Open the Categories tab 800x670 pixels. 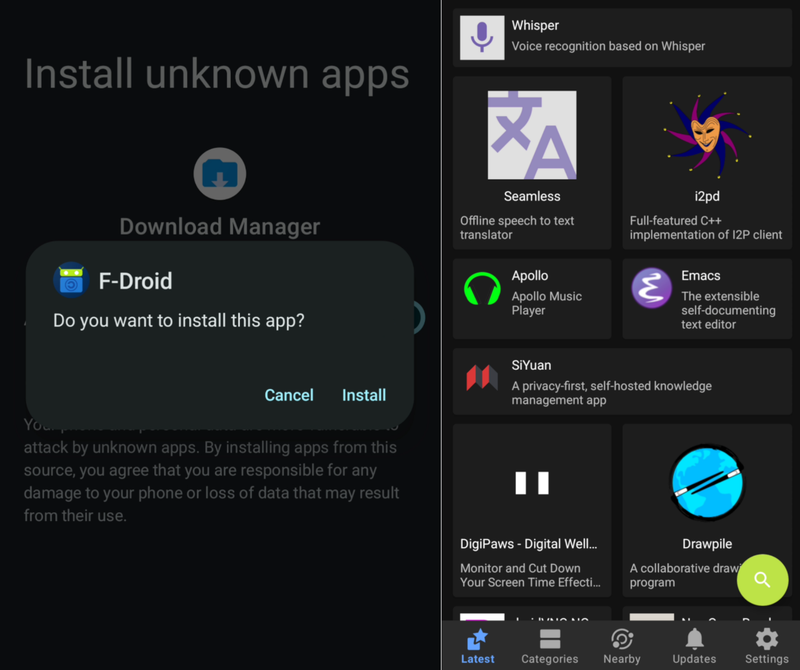[550, 645]
